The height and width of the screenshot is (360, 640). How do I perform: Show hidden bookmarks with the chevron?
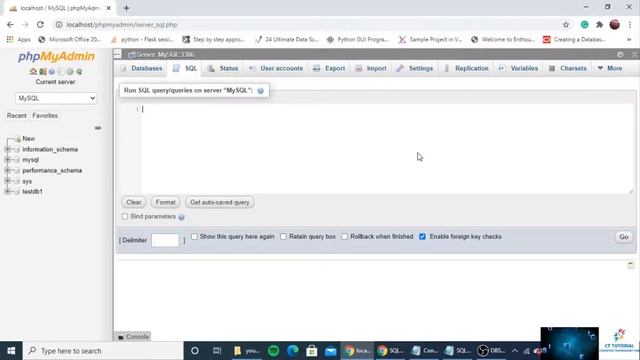click(x=629, y=40)
